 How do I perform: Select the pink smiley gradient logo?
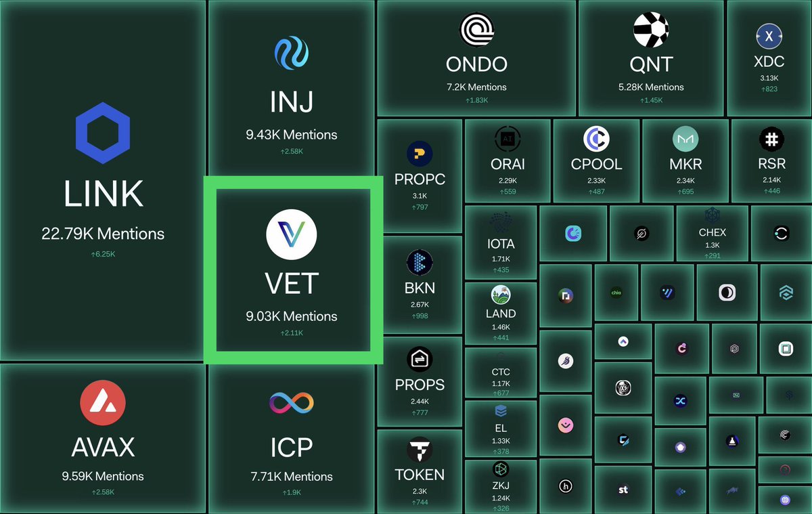click(x=566, y=425)
